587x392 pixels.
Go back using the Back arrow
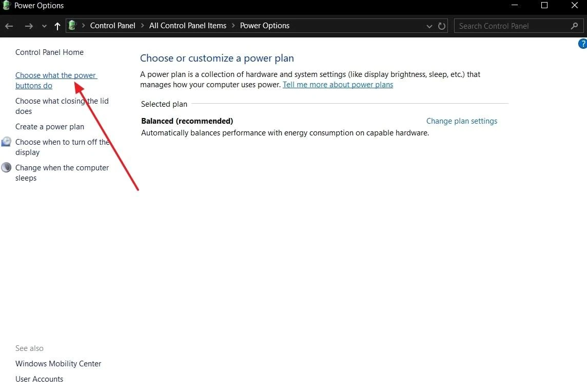[9, 26]
